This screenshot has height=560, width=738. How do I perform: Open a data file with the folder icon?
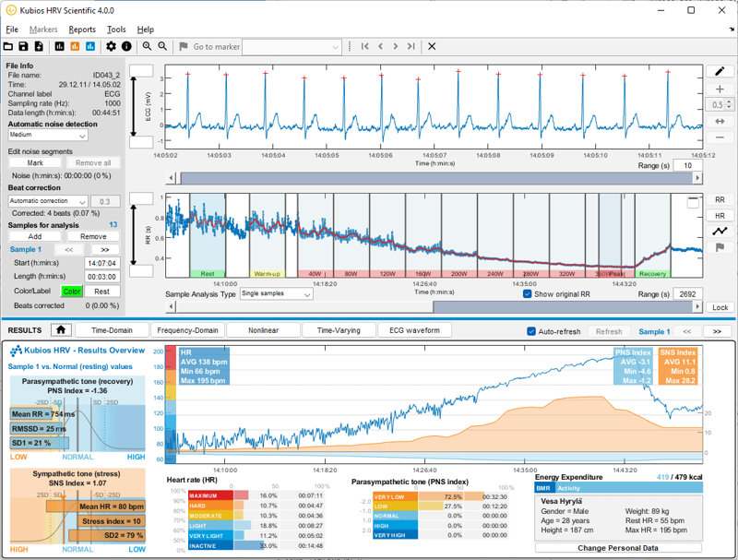click(8, 46)
